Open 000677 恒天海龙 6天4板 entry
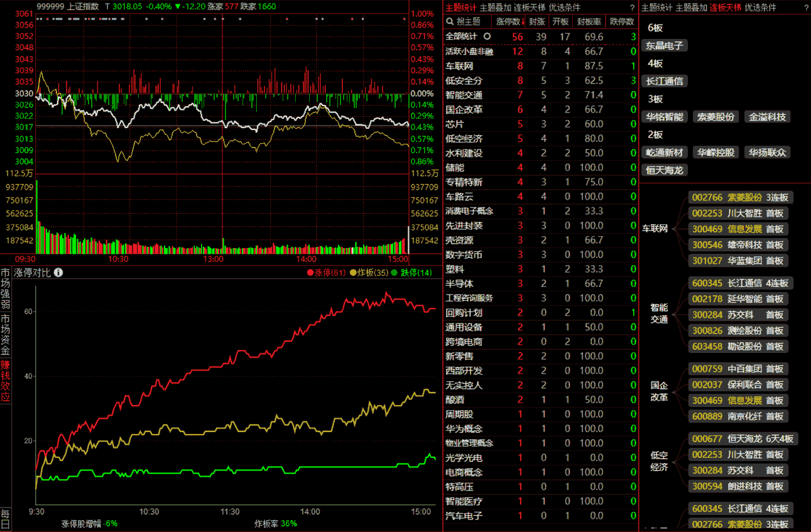This screenshot has width=811, height=532. pyautogui.click(x=743, y=438)
